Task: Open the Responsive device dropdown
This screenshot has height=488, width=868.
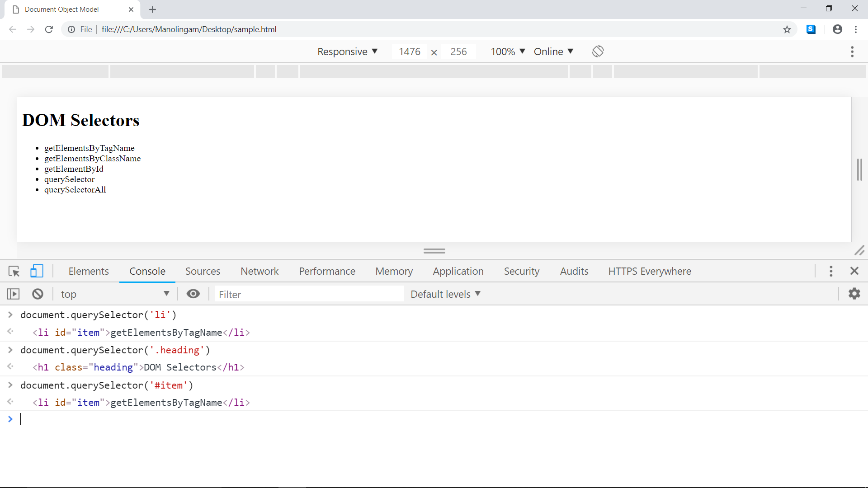Action: pyautogui.click(x=347, y=52)
